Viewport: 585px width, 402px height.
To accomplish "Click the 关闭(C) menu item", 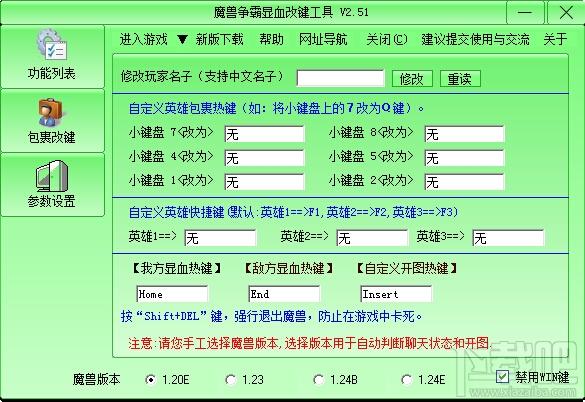I will pyautogui.click(x=387, y=39).
